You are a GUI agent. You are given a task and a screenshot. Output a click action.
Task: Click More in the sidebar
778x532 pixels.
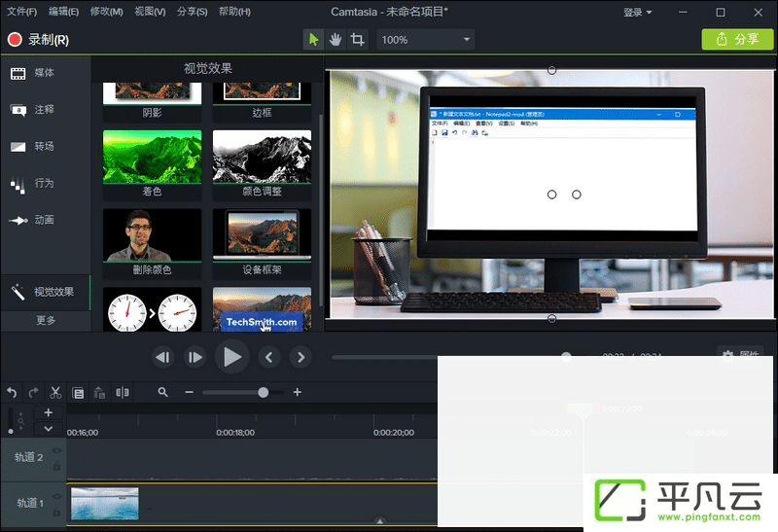[x=46, y=321]
